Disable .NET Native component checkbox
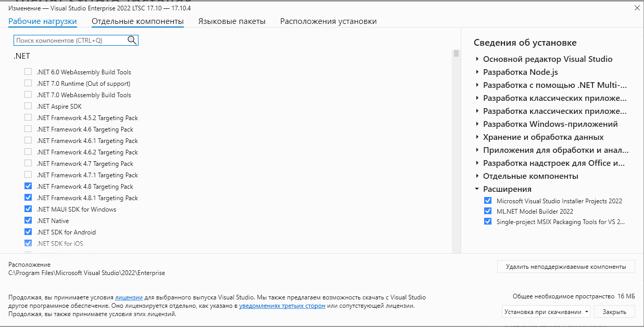644x327 pixels. coord(28,220)
